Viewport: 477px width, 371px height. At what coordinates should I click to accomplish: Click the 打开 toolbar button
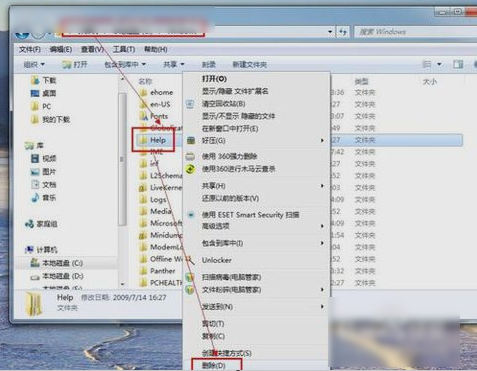75,64
